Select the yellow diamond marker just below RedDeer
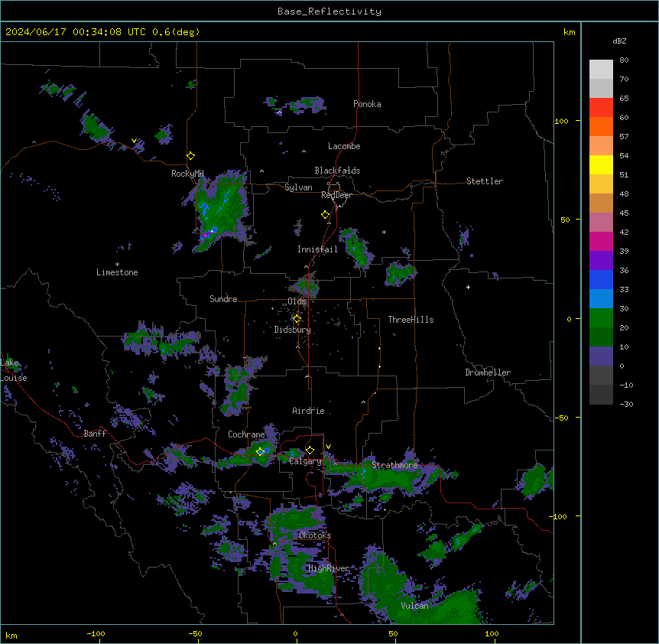The image size is (659, 644). coord(326,215)
